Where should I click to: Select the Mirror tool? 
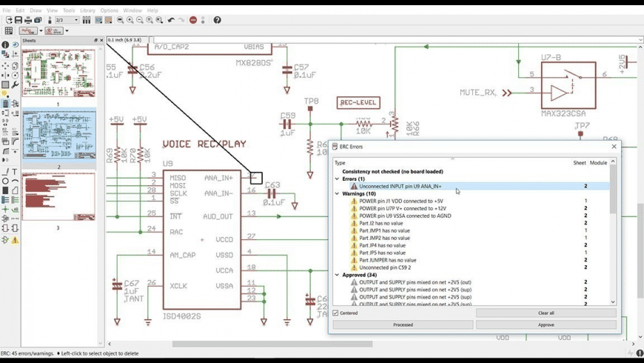tap(5, 76)
